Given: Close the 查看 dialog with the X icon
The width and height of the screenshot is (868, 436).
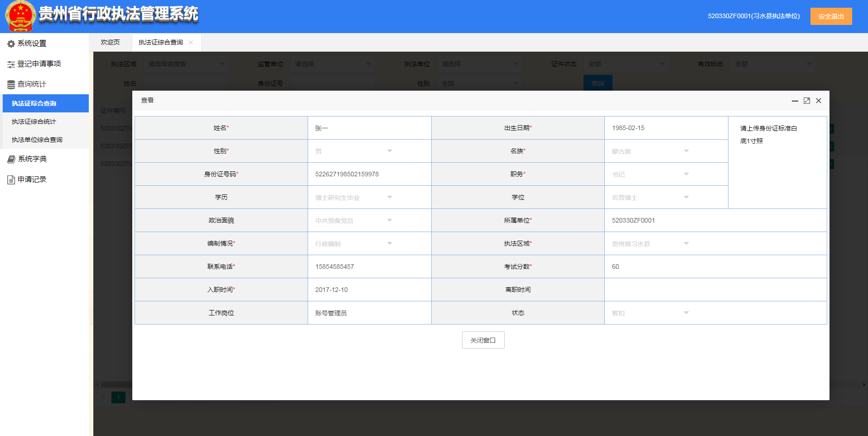Looking at the screenshot, I should pos(819,101).
